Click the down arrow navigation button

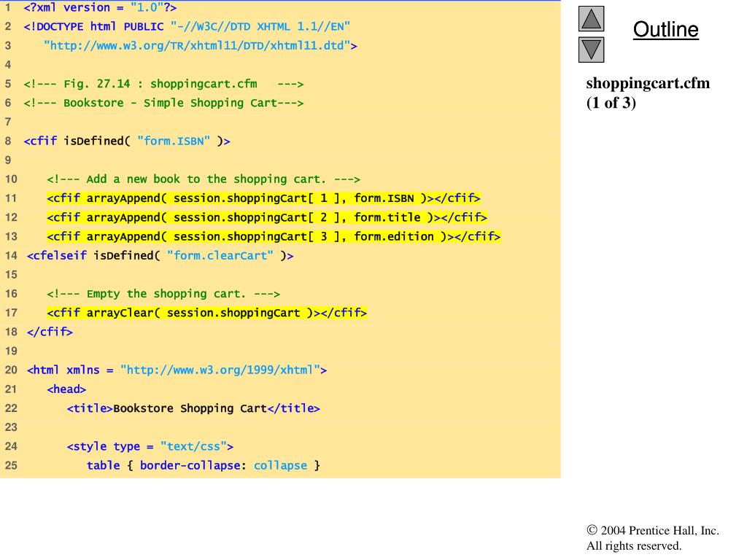(x=591, y=50)
